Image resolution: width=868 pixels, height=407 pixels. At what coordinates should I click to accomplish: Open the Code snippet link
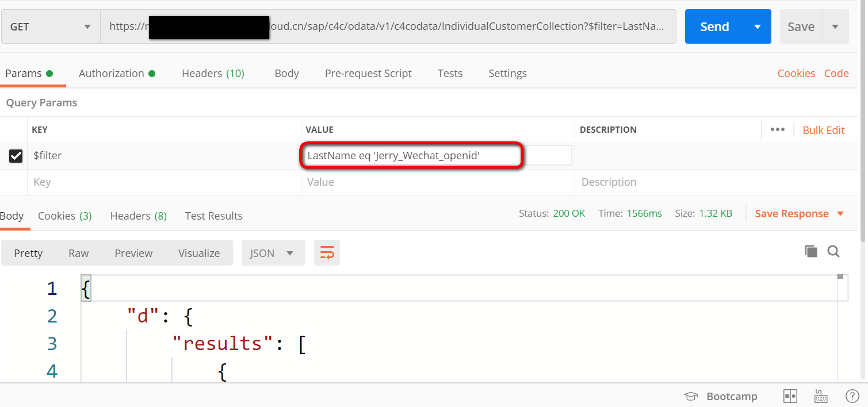click(836, 73)
